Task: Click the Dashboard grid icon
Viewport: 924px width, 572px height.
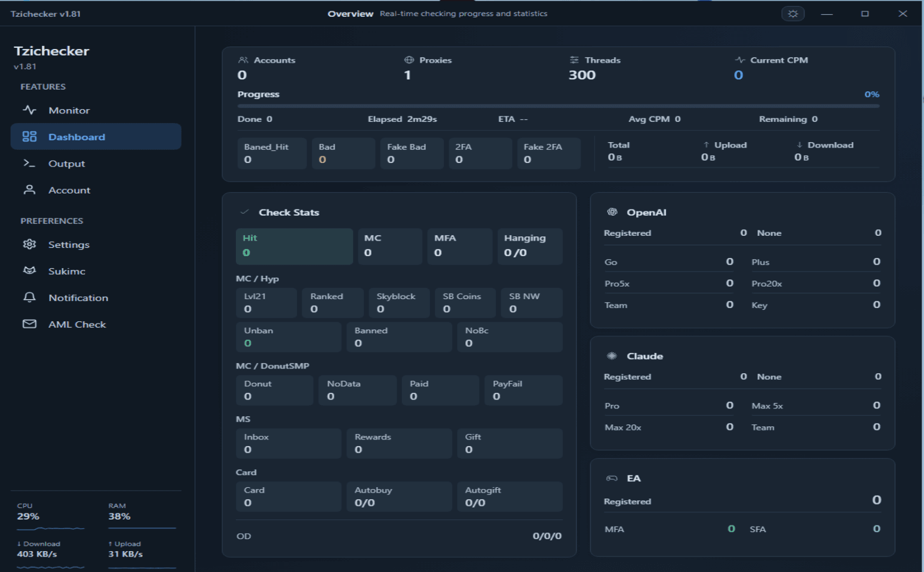Action: coord(29,137)
